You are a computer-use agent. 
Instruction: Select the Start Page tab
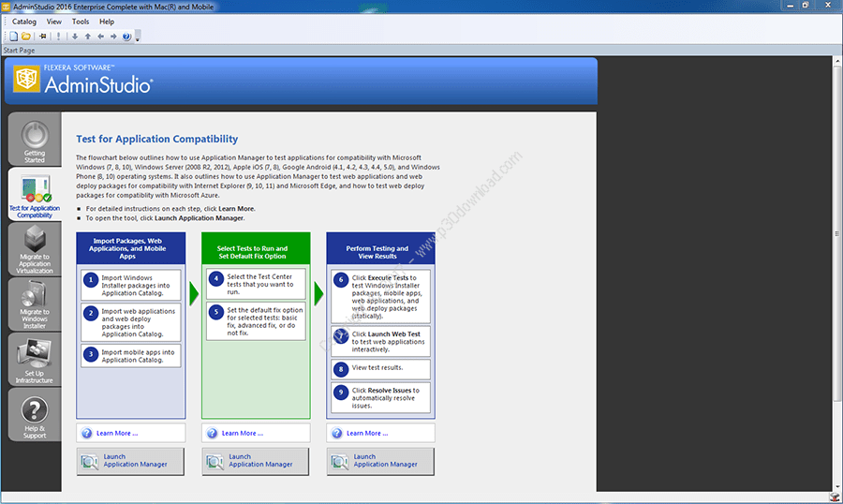pos(19,50)
